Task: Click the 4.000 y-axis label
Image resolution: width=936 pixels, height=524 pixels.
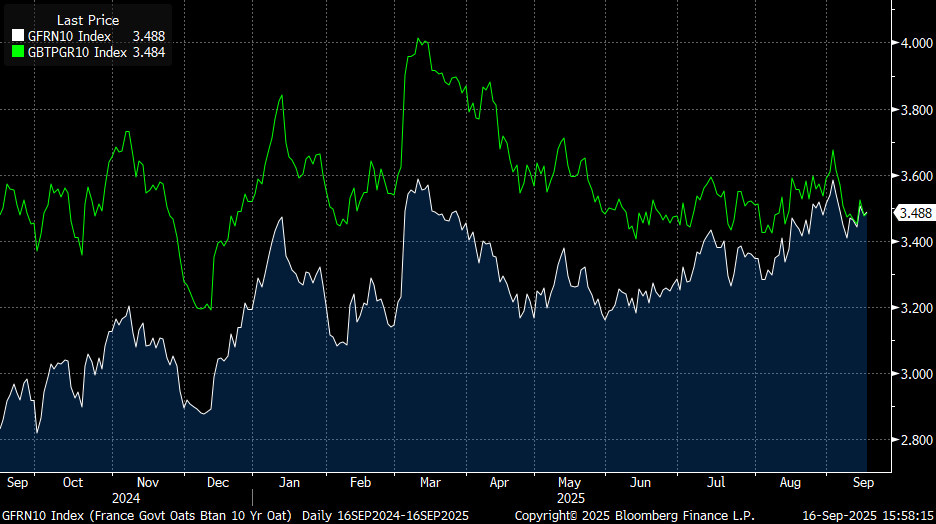Action: click(915, 44)
